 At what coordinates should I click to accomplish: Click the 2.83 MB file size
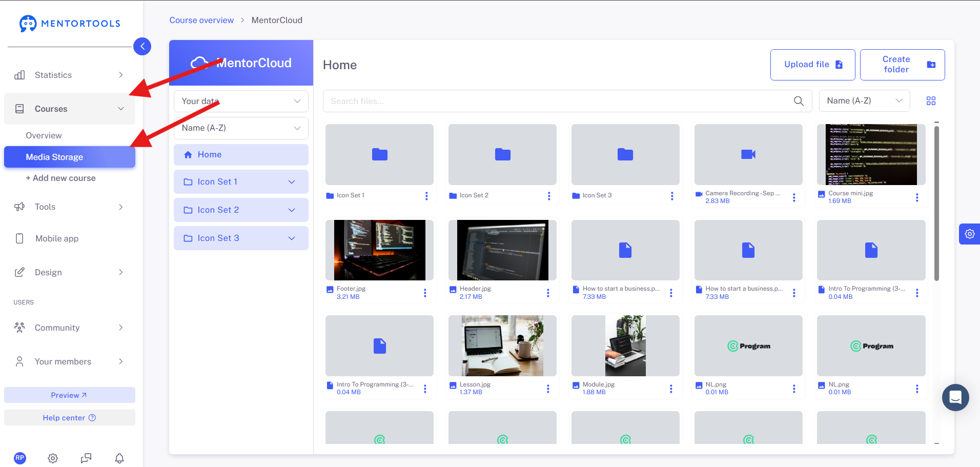pos(718,201)
